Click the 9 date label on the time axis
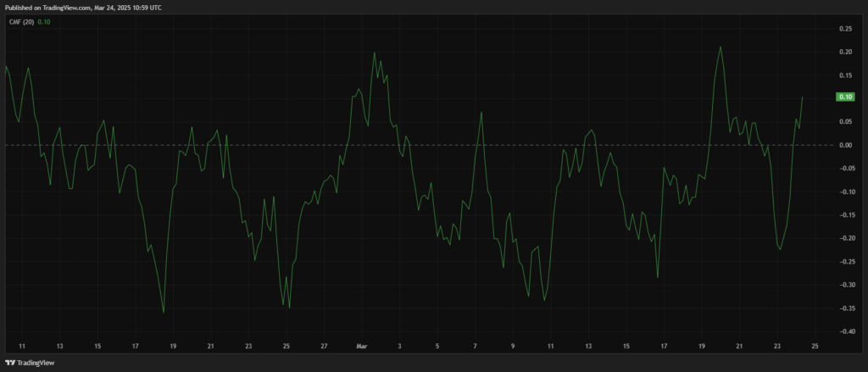 (513, 347)
